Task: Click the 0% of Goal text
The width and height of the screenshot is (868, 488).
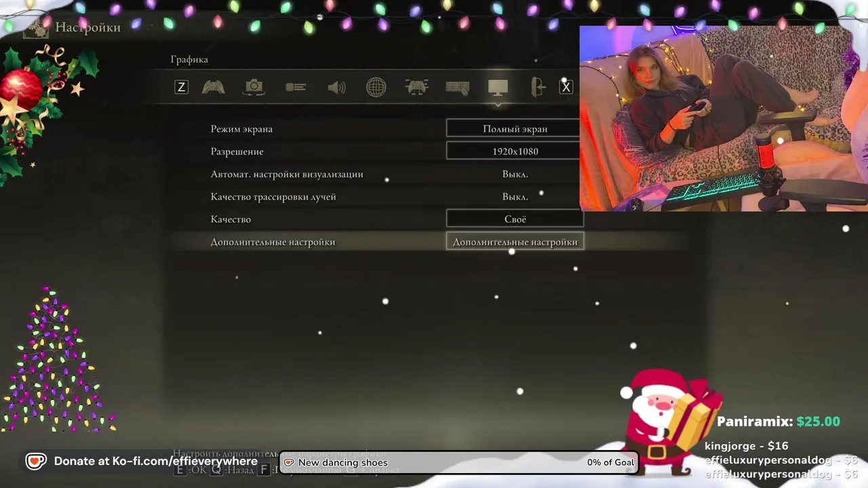Action: point(610,462)
